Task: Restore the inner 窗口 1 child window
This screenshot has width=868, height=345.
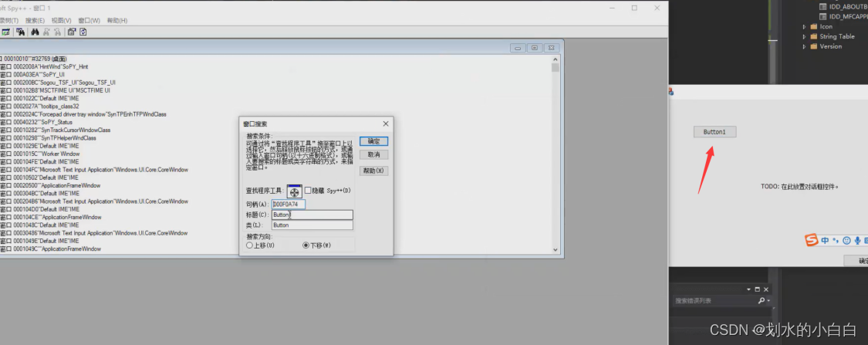Action: pos(535,48)
